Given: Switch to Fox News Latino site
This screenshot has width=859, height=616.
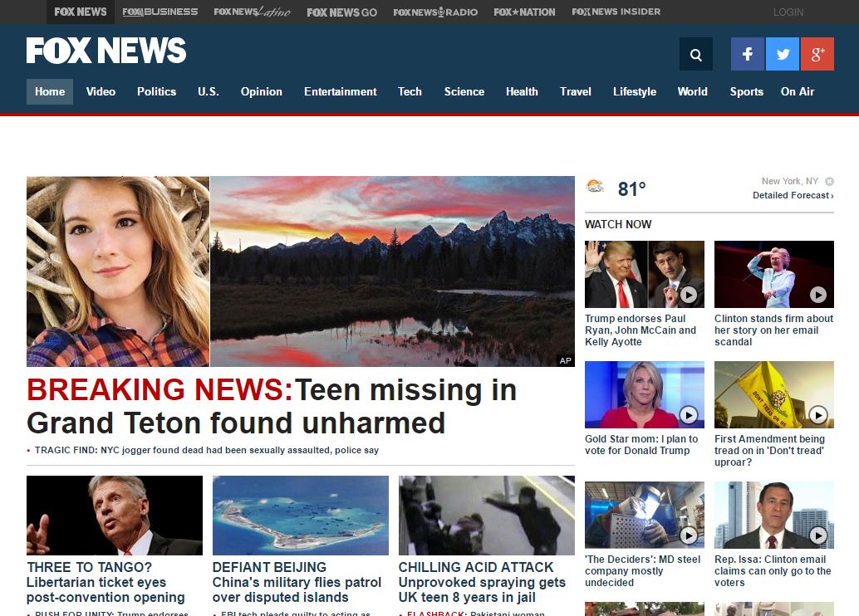Looking at the screenshot, I should [252, 12].
